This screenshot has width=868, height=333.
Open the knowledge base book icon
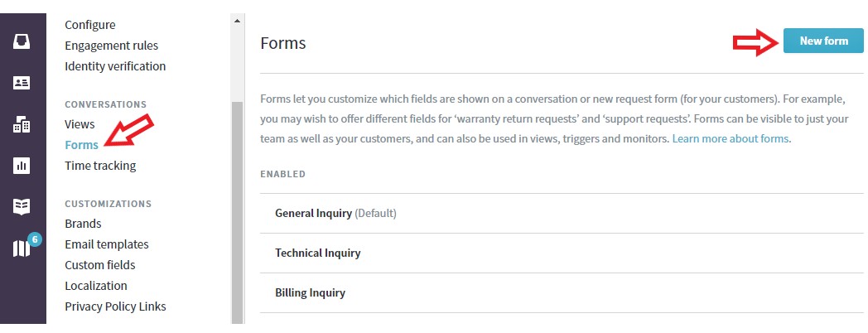(22, 207)
